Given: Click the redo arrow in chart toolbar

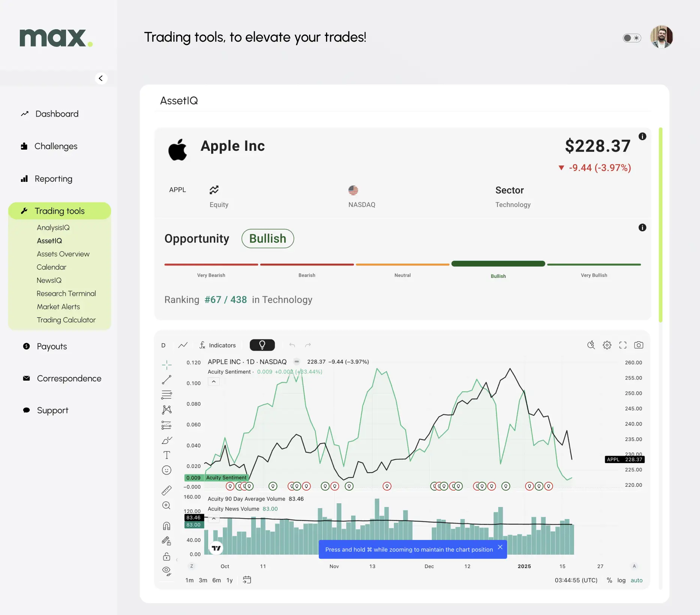Looking at the screenshot, I should (308, 345).
